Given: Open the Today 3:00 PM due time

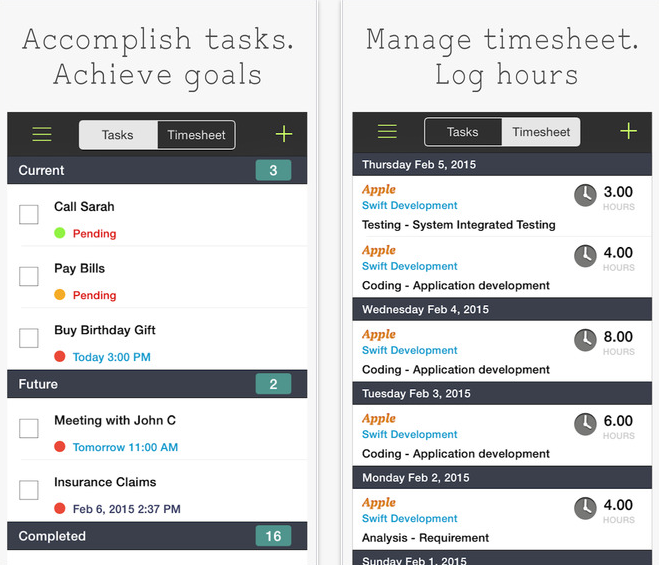Looking at the screenshot, I should [x=112, y=357].
